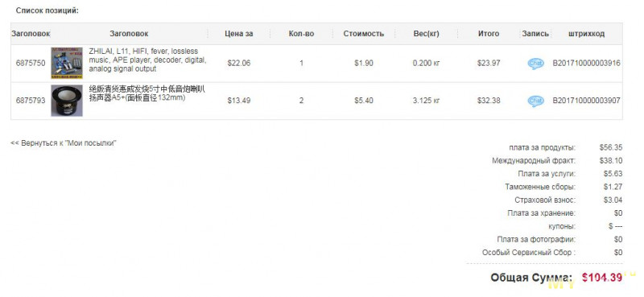This screenshot has height=297, width=644.
Task: Click the "Запись" column header
Action: click(x=535, y=34)
